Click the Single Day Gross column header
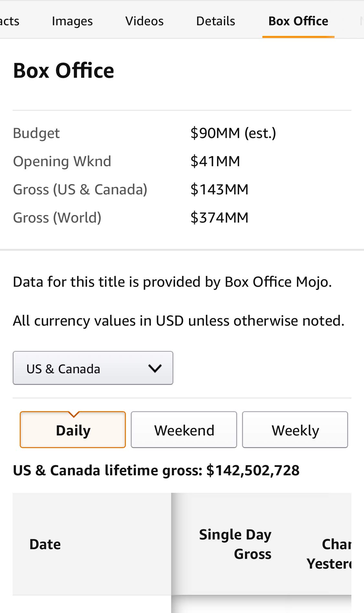Screen dimensions: 364x613 (x=235, y=544)
